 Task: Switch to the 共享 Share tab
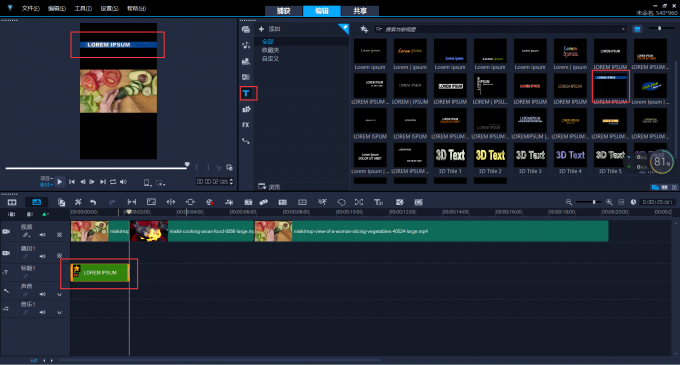360,11
